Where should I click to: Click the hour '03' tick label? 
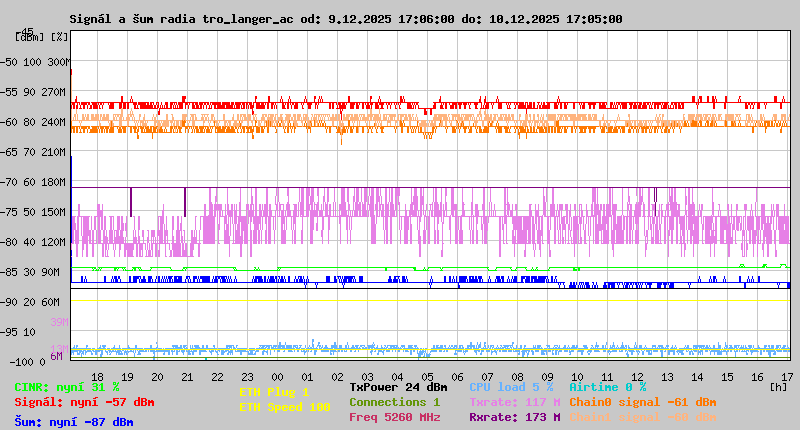367,377
